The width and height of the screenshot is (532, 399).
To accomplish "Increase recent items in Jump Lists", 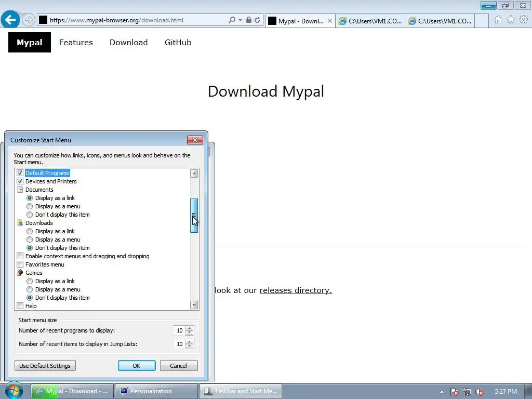I will [x=190, y=342].
